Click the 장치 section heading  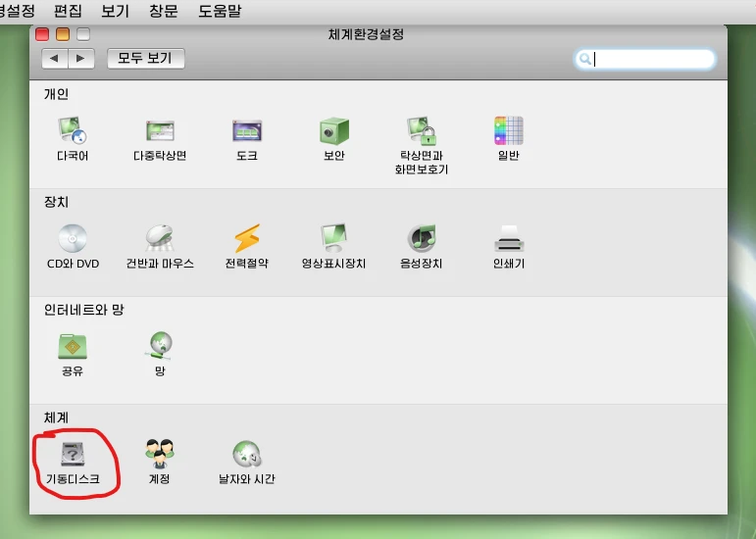pyautogui.click(x=56, y=202)
